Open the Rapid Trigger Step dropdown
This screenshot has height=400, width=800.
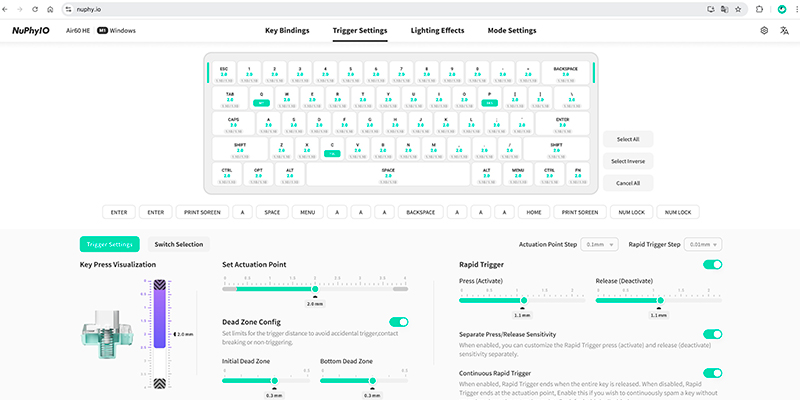703,244
